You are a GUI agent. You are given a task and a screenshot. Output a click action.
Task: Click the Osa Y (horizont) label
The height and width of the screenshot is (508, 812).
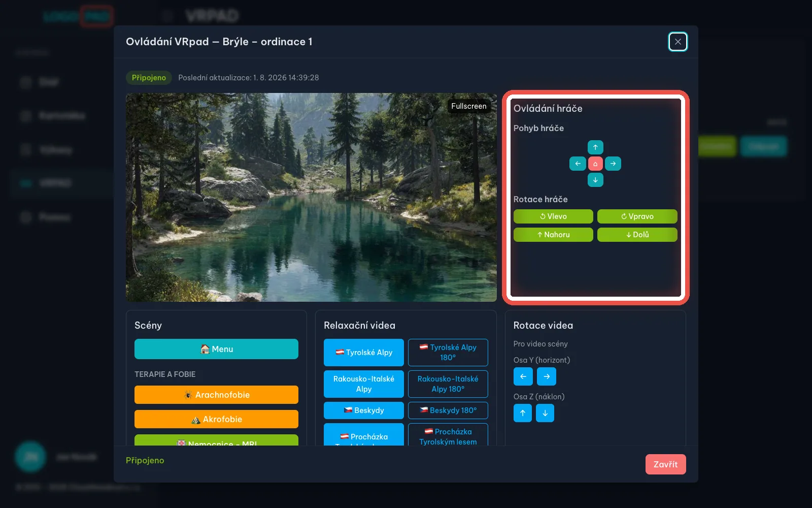tap(542, 360)
